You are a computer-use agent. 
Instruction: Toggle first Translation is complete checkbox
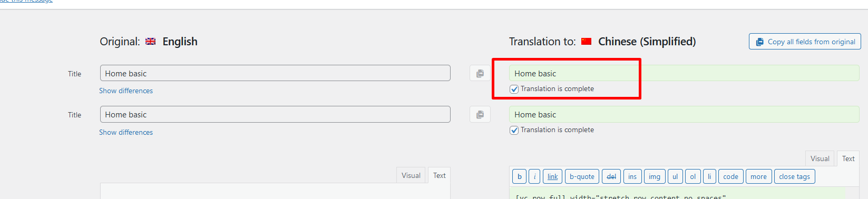coord(514,89)
